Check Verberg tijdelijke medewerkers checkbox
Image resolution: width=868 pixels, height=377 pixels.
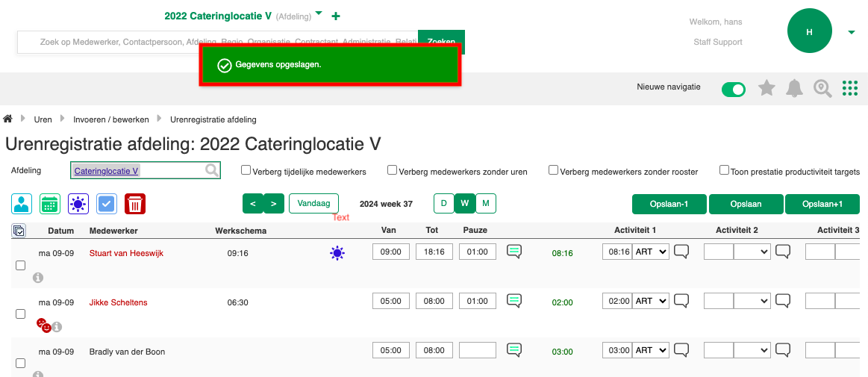[246, 170]
